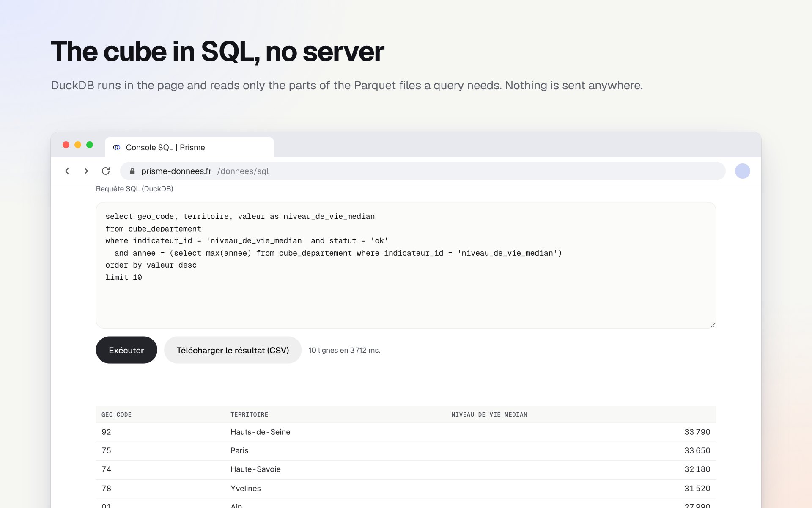Click the Requête SQL (DuckDB) label

point(134,189)
